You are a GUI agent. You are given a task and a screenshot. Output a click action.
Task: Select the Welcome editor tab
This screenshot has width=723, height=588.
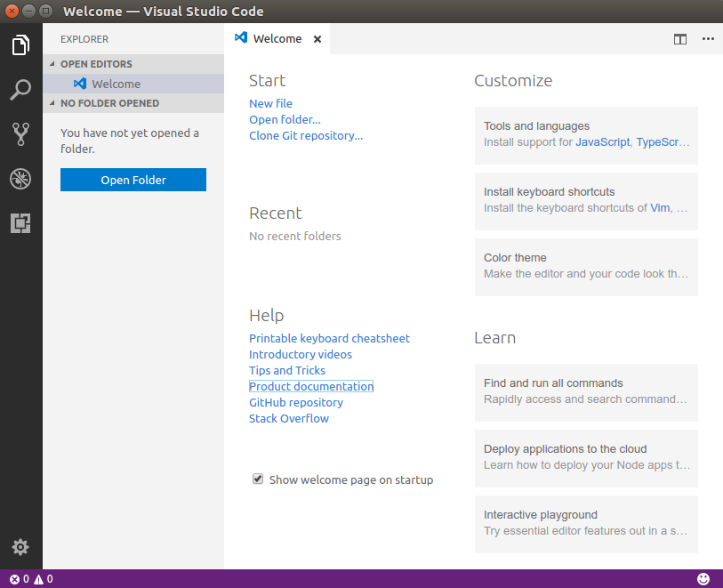tap(277, 39)
